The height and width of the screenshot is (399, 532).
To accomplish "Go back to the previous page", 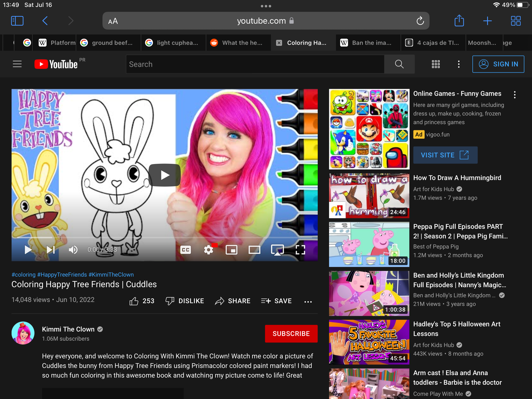I will coord(45,21).
